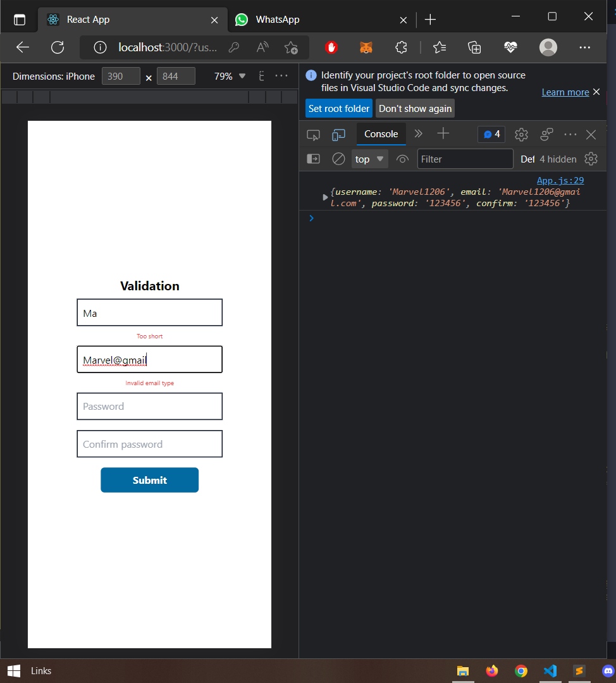This screenshot has width=616, height=683.
Task: Show more DevTools tabs chevron
Action: 419,133
